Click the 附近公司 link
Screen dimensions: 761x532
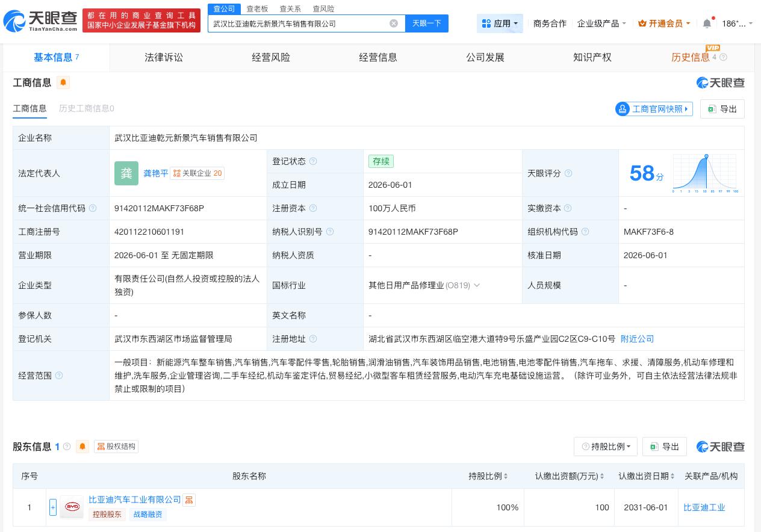click(x=637, y=339)
